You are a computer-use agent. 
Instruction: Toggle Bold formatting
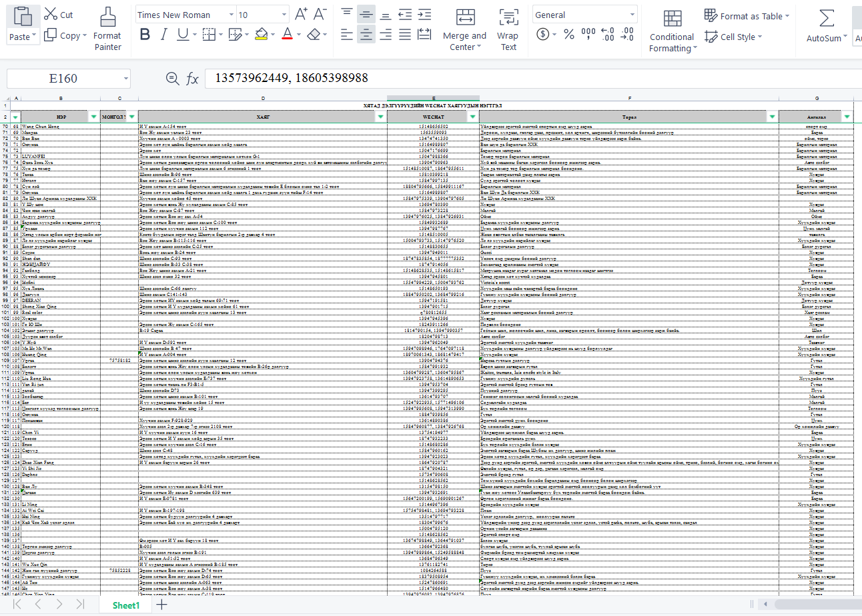tap(145, 35)
